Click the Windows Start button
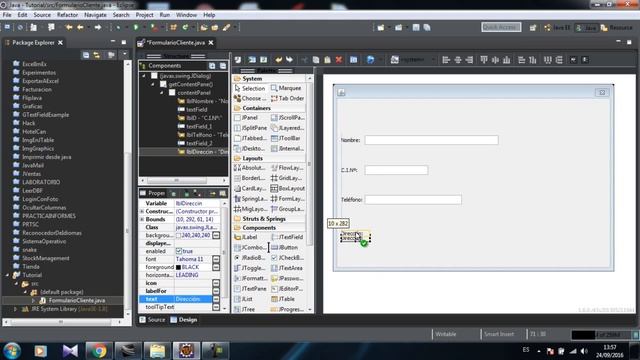This screenshot has height=360, width=640. tap(12, 351)
